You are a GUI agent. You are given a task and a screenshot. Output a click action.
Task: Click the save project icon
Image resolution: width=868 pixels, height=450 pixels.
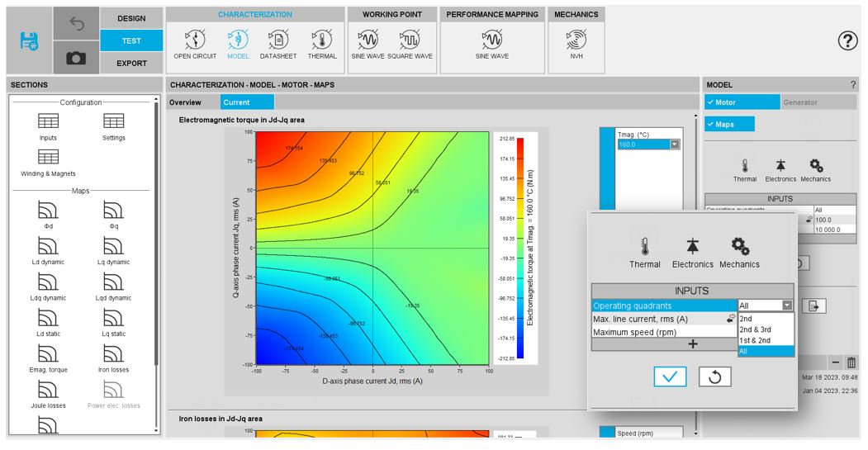28,40
